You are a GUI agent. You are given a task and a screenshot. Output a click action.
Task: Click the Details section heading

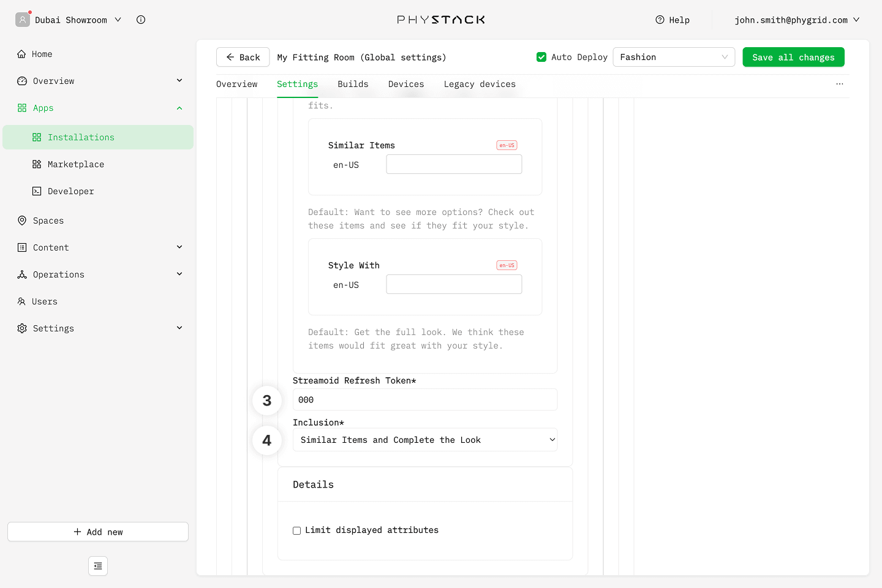tap(313, 484)
